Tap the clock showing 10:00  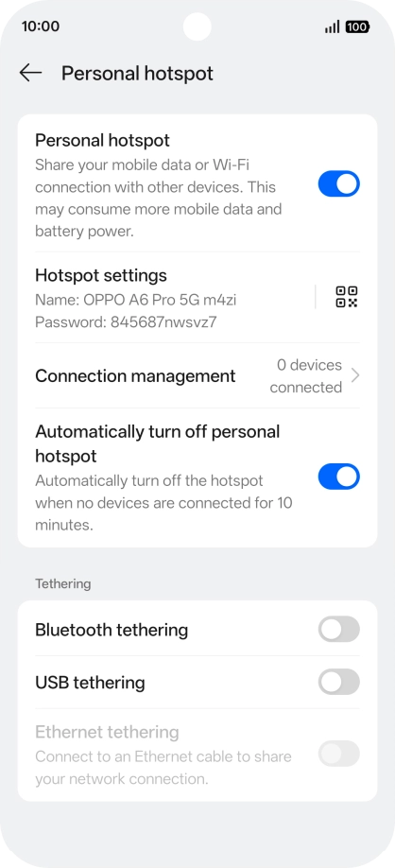tap(41, 26)
